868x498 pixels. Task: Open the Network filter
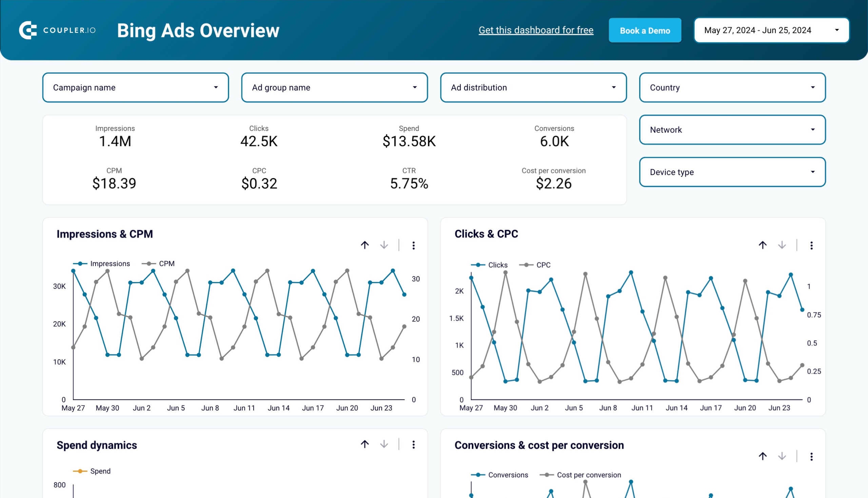coord(732,130)
